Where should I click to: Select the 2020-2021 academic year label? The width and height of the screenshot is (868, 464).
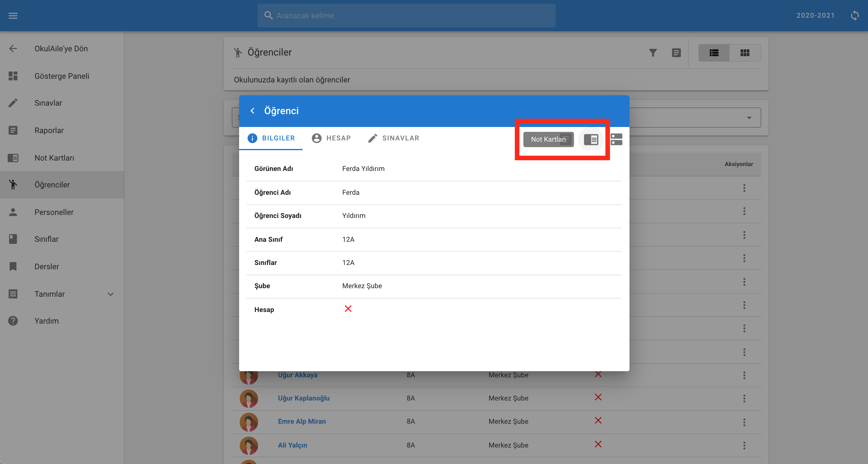(816, 16)
